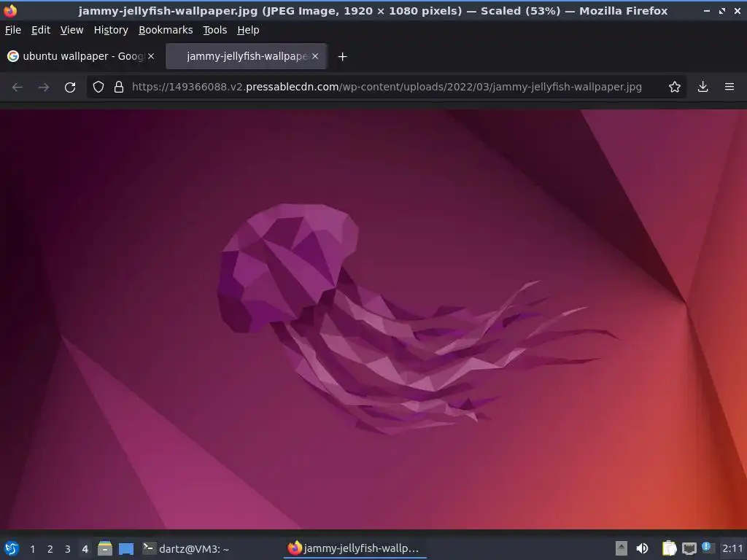Viewport: 747px width, 560px height.
Task: Click the 2:11 panel clock
Action: point(732,548)
